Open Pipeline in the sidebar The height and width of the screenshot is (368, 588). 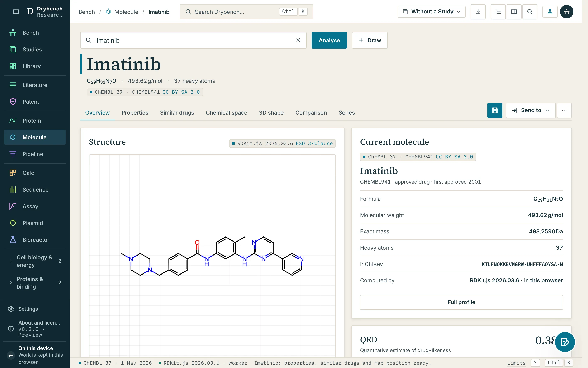point(35,154)
